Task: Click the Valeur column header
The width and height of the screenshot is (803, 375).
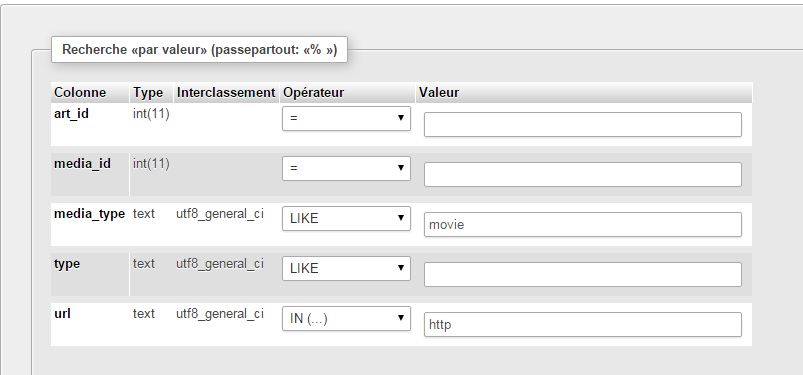Action: [x=439, y=93]
